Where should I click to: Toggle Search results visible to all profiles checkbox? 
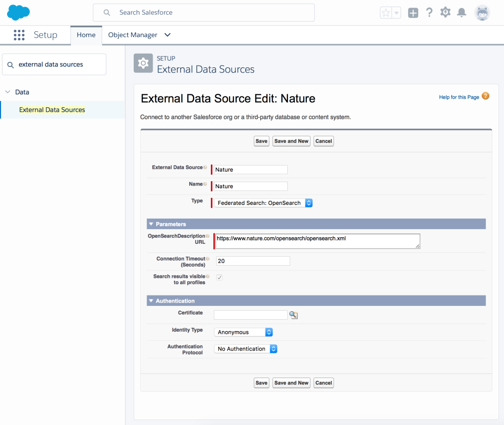pyautogui.click(x=220, y=277)
